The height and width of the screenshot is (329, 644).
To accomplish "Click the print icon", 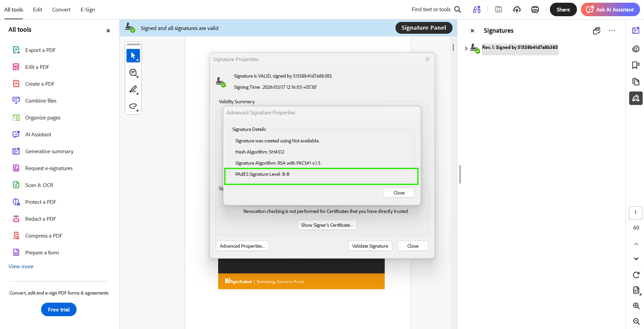I will 535,9.
